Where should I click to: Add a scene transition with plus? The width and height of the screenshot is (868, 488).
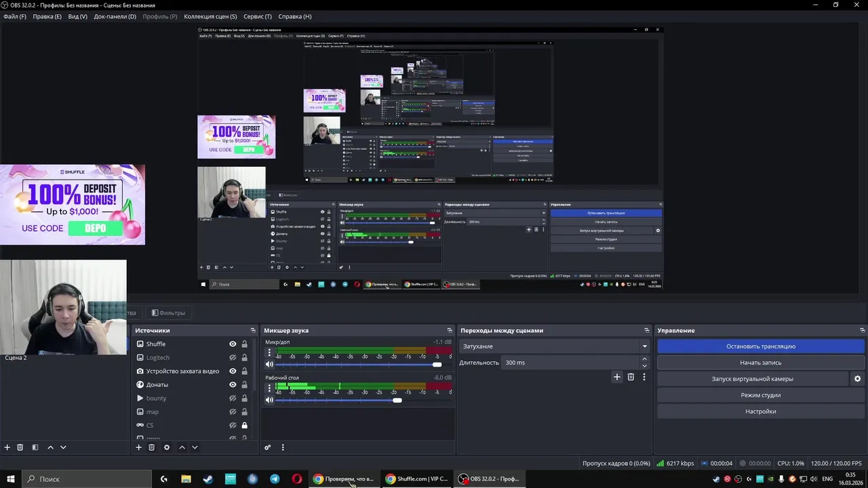(x=616, y=377)
